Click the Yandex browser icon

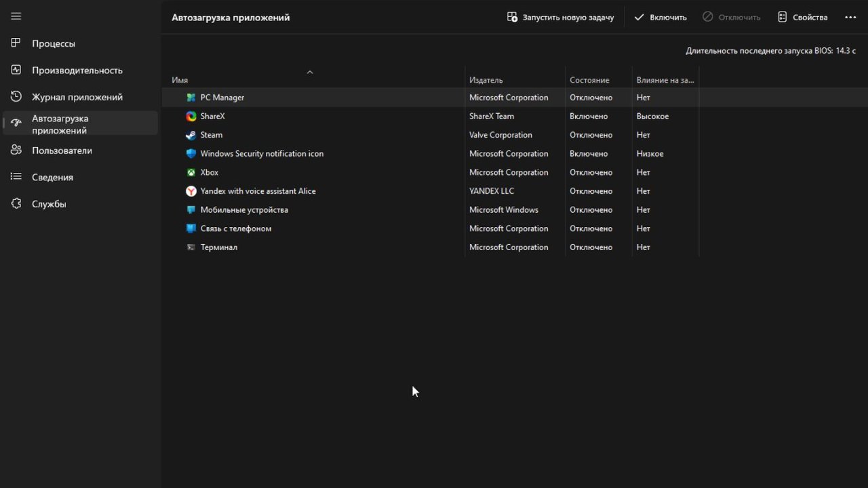coord(191,191)
